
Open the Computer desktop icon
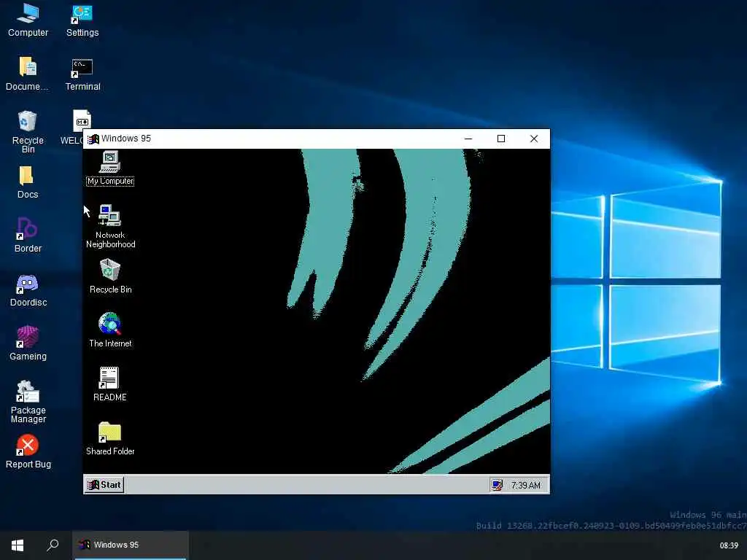coord(28,20)
